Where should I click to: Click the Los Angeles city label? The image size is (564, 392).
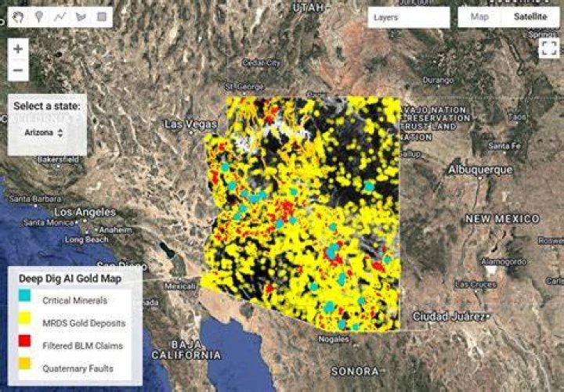[x=85, y=212]
